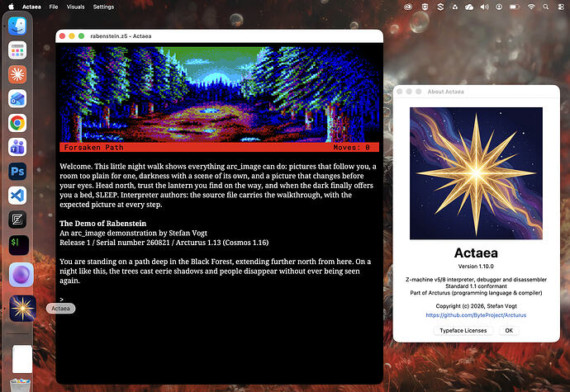
Task: Open Visual Studio Code in Dock
Action: coord(17,196)
